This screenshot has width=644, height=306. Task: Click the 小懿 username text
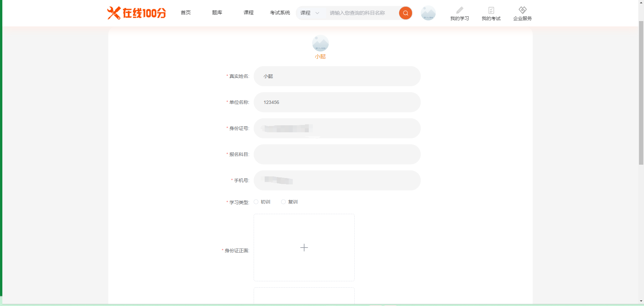click(320, 56)
